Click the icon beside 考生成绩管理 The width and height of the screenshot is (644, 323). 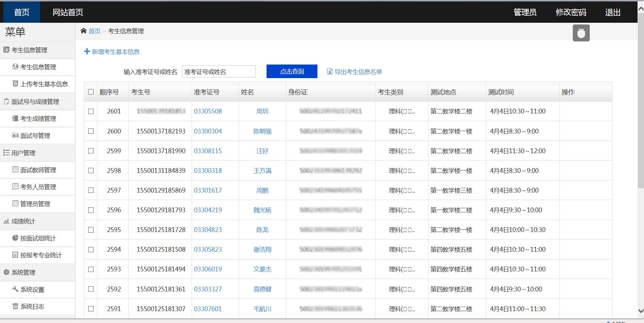tap(15, 118)
